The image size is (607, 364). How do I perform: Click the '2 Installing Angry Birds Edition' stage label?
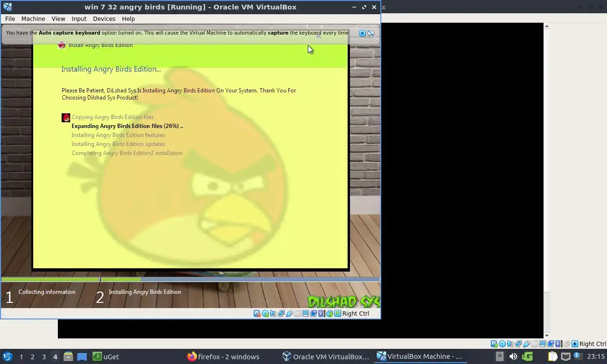click(x=138, y=296)
